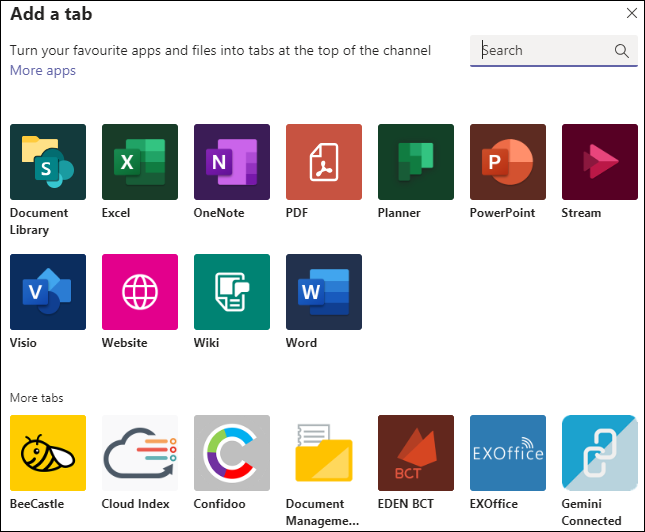Choose the Gemini Connected chain icon

600,453
